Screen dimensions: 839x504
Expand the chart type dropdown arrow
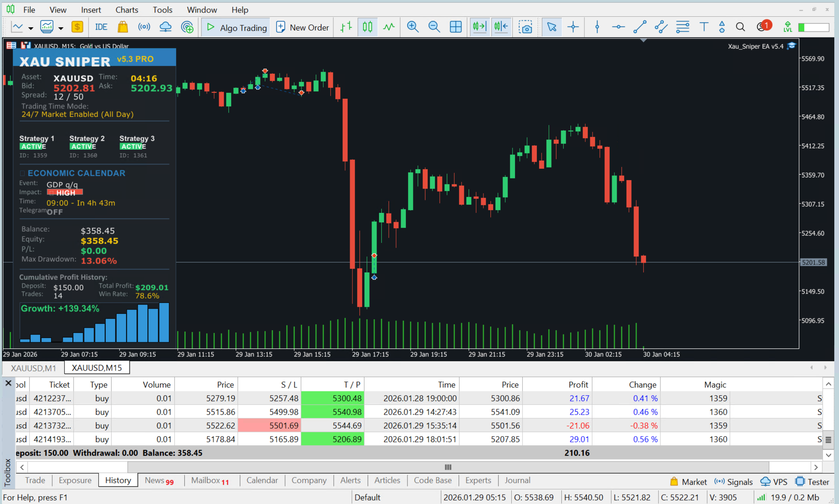[x=31, y=28]
